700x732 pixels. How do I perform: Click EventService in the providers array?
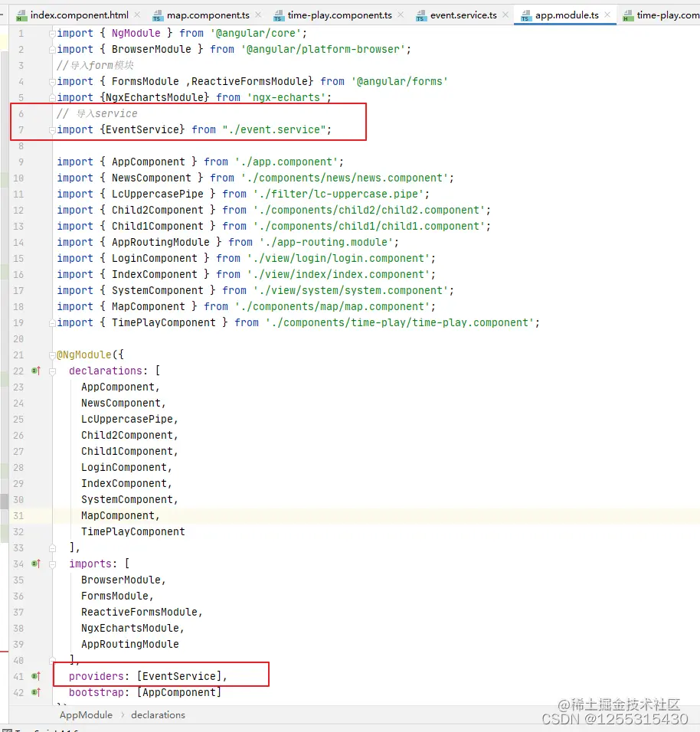pyautogui.click(x=179, y=676)
